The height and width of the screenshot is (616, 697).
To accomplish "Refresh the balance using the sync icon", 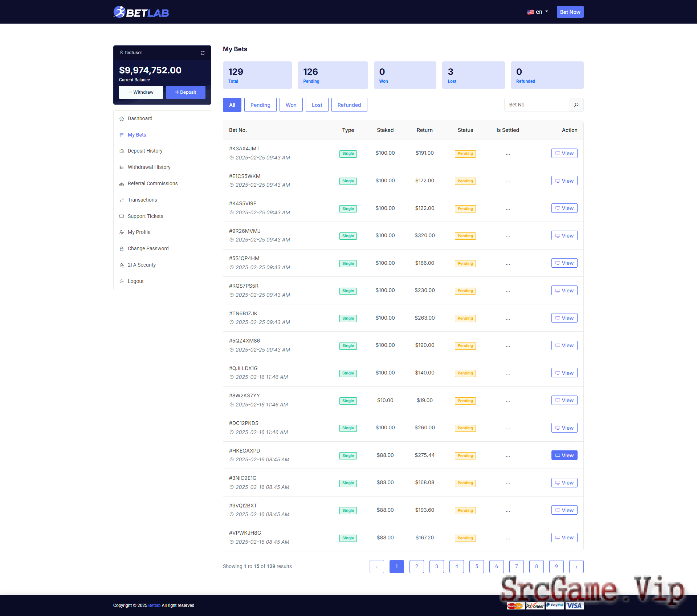I will point(203,53).
